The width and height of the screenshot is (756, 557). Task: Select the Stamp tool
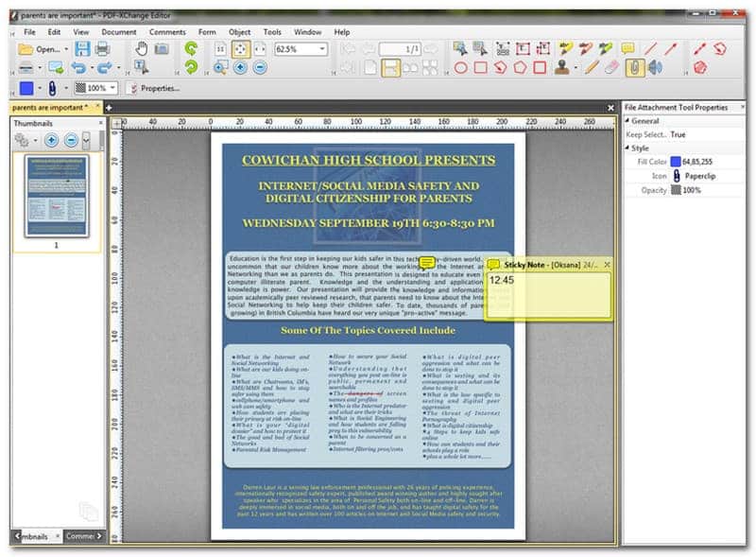[563, 67]
